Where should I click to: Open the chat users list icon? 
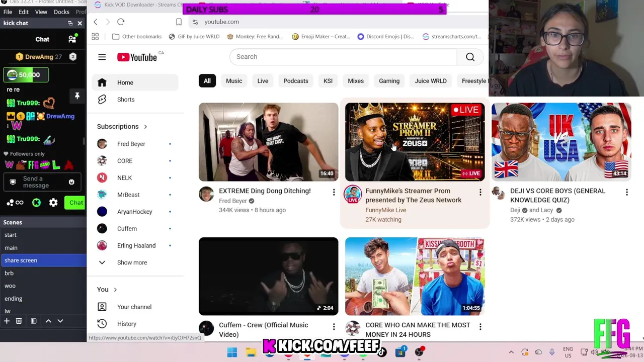click(72, 39)
